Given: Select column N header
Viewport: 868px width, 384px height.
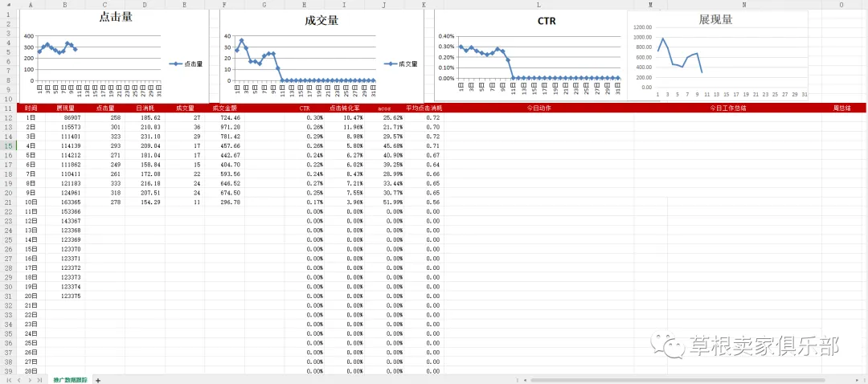Looking at the screenshot, I should (744, 5).
